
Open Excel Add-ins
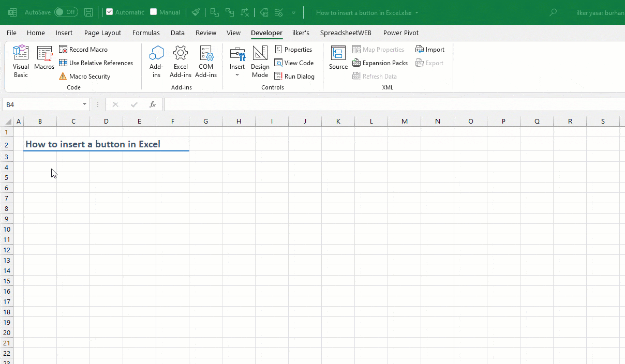[x=180, y=61]
